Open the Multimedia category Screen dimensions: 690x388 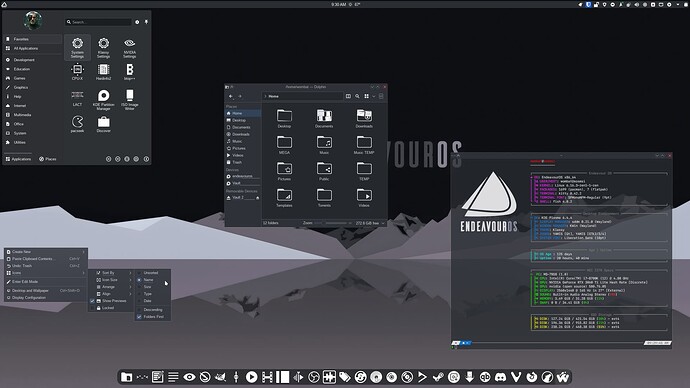[33, 115]
